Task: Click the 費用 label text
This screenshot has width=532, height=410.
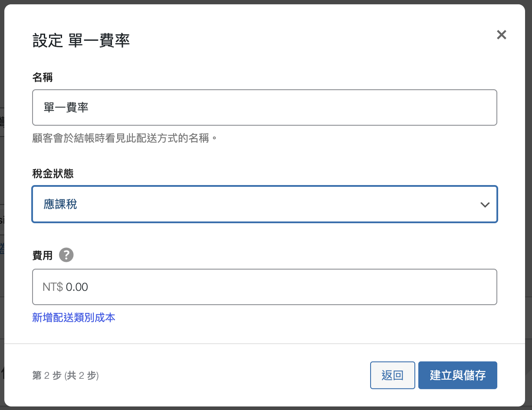Action: pos(43,255)
